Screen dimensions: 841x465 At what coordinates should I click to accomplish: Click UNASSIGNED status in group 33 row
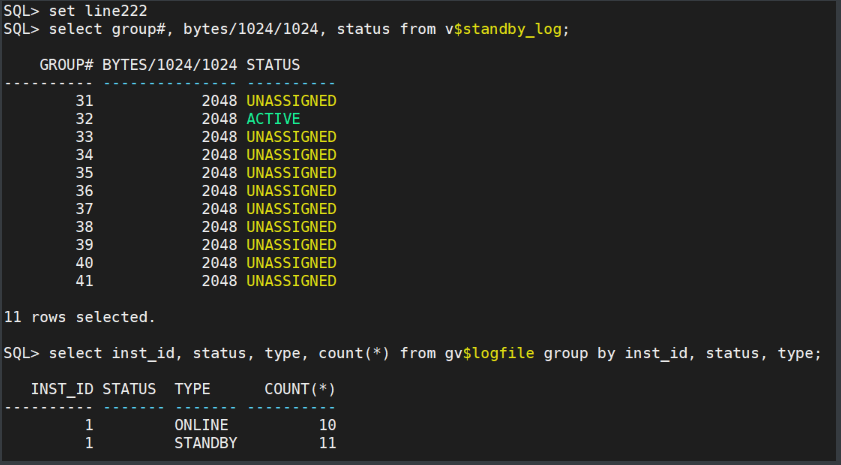pos(291,137)
